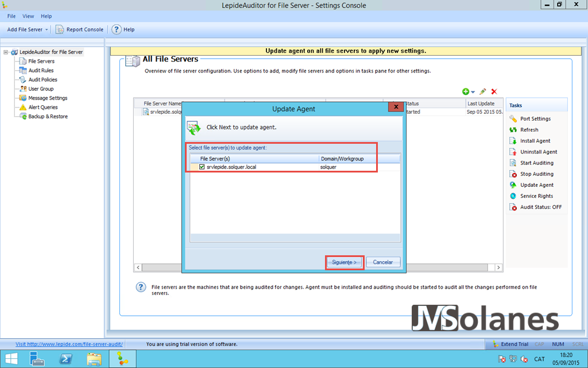Open Server Manager from taskbar
The image size is (588, 368).
(37, 359)
